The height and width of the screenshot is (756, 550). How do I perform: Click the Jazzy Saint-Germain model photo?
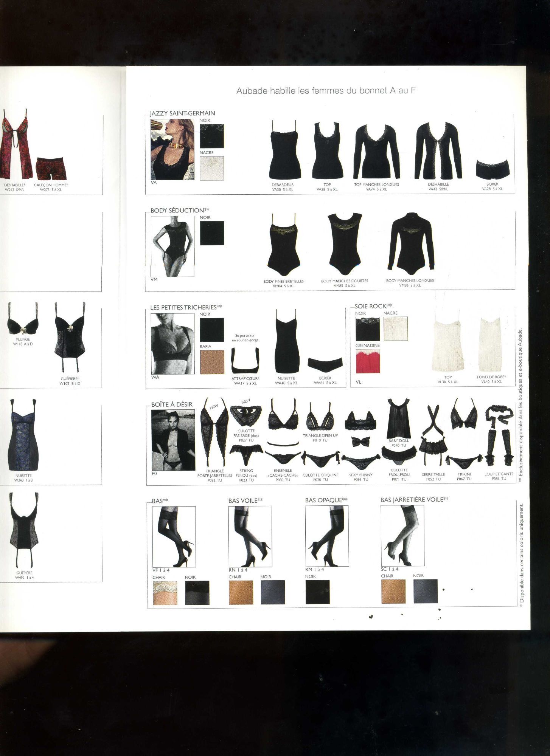(x=172, y=149)
